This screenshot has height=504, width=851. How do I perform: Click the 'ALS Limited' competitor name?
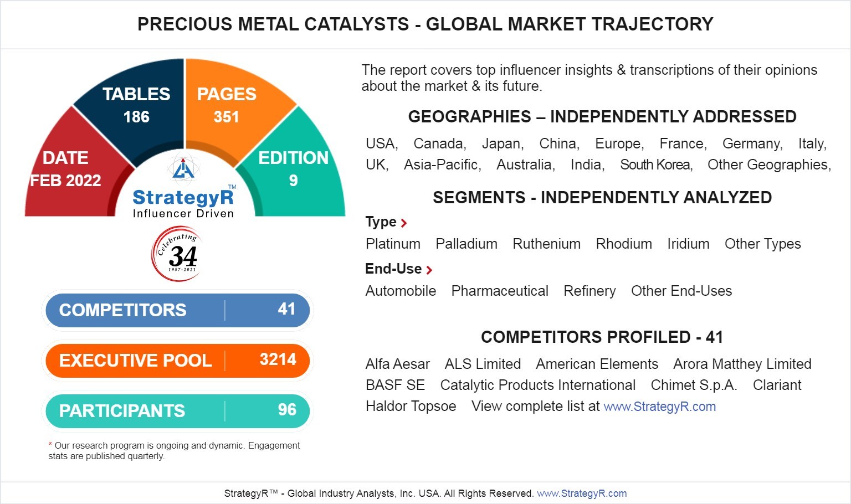[x=483, y=364]
